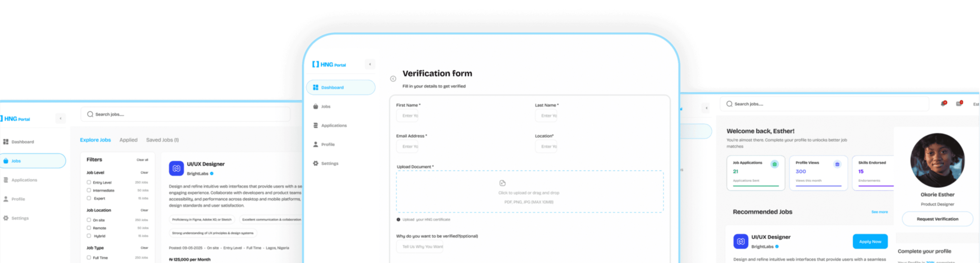
Task: Check the Full Time job type filter
Action: pos(89,257)
